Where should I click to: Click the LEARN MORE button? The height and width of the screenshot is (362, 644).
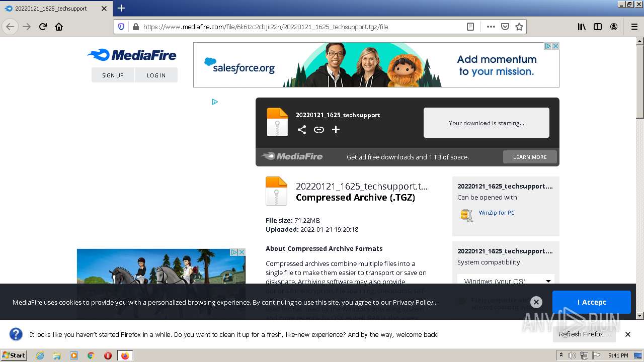coord(530,157)
